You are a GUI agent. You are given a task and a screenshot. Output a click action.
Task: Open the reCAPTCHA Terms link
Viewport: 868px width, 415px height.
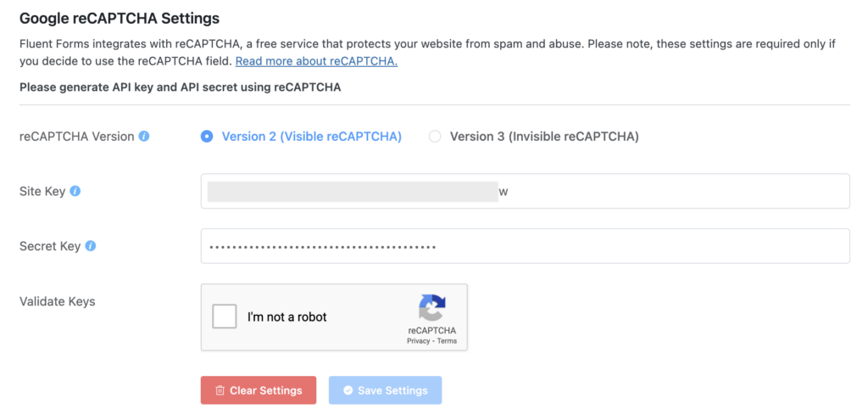[x=447, y=341]
